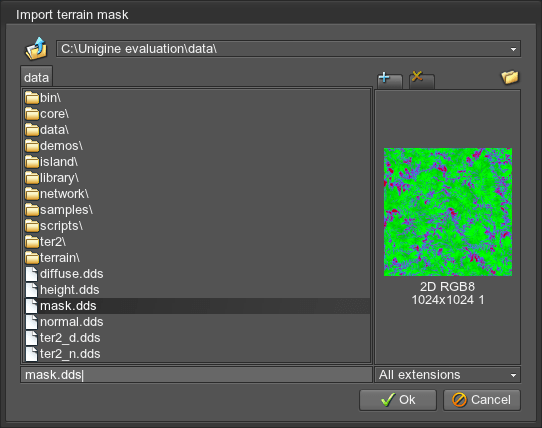
Task: Click the C:\Unigine evaluation\data path field
Action: coord(288,49)
